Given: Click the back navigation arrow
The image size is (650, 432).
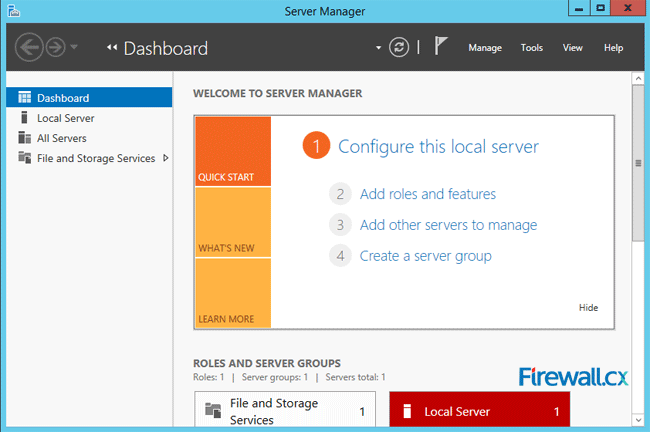Looking at the screenshot, I should click(x=30, y=47).
